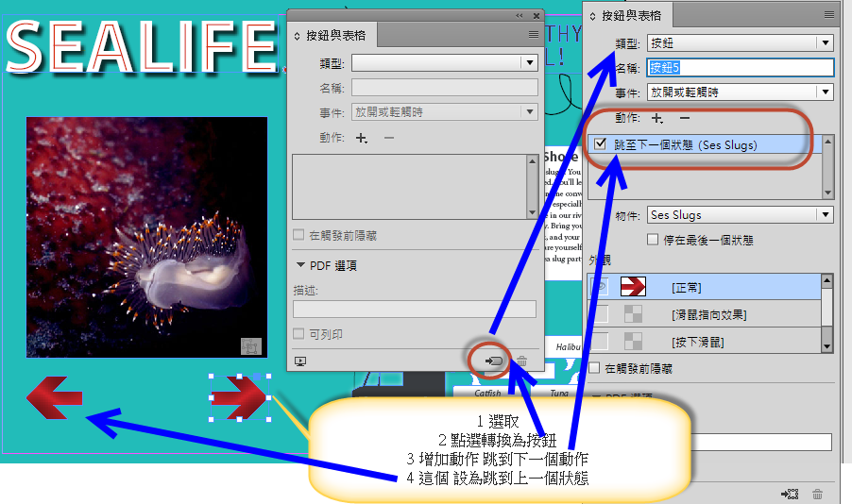This screenshot has width=852, height=504.
Task: Click the preview spread icon in floating panel
Action: pyautogui.click(x=300, y=361)
